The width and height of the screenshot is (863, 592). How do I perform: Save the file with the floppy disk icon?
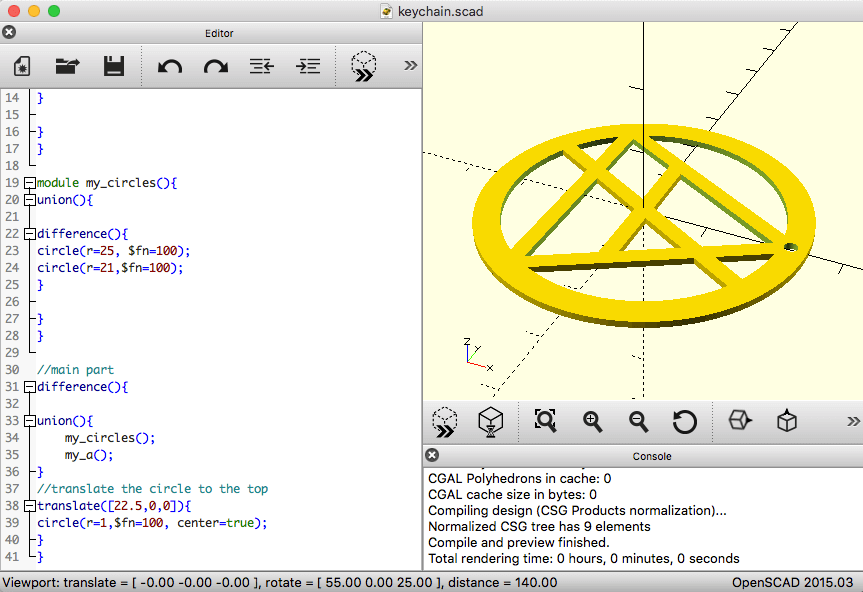coord(113,67)
